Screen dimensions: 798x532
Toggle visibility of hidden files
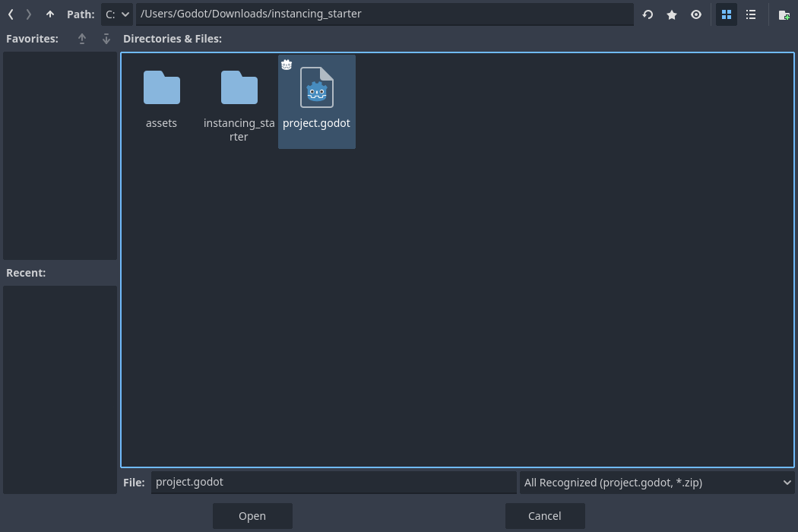pyautogui.click(x=696, y=14)
